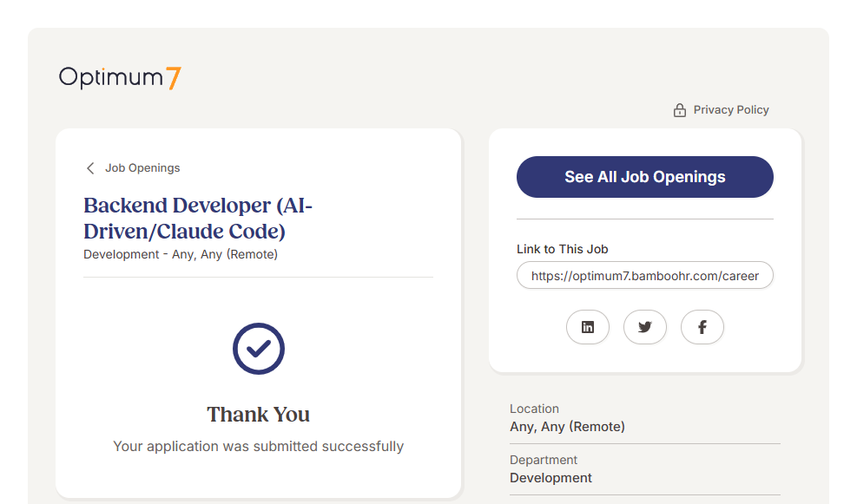Screen dimensions: 857x504
Task: Click the Department field label
Action: point(544,460)
